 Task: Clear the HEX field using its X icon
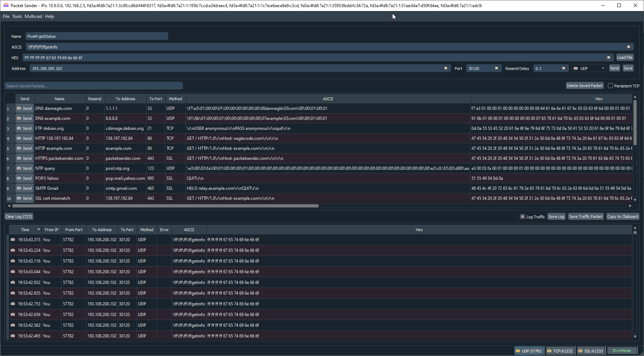click(x=608, y=57)
